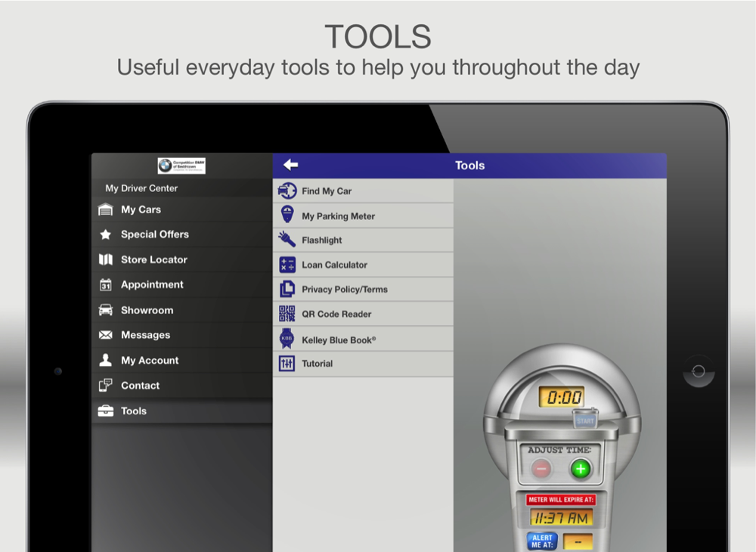Increase meter time with green plus
The width and height of the screenshot is (756, 552).
(x=581, y=468)
